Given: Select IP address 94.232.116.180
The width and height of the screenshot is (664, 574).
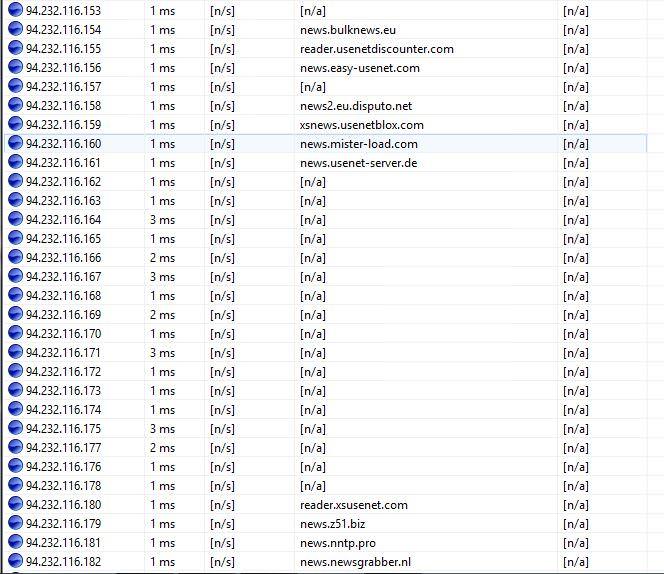Looking at the screenshot, I should (x=64, y=505).
